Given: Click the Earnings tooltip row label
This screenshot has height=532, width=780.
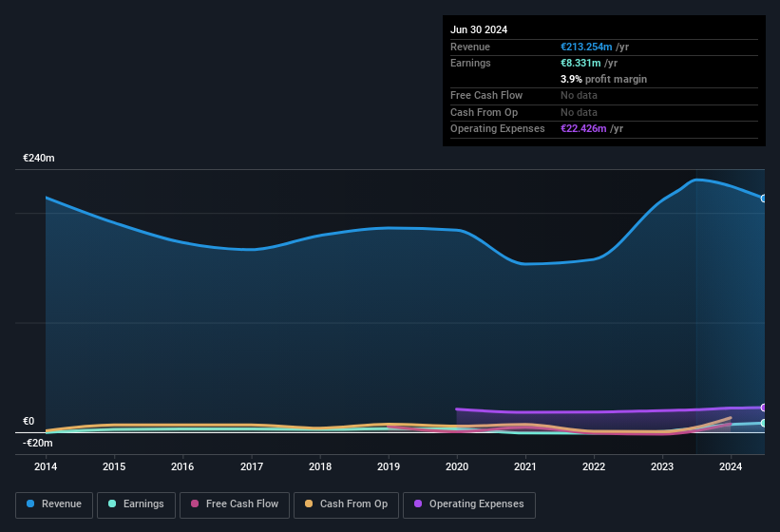Looking at the screenshot, I should (x=470, y=63).
